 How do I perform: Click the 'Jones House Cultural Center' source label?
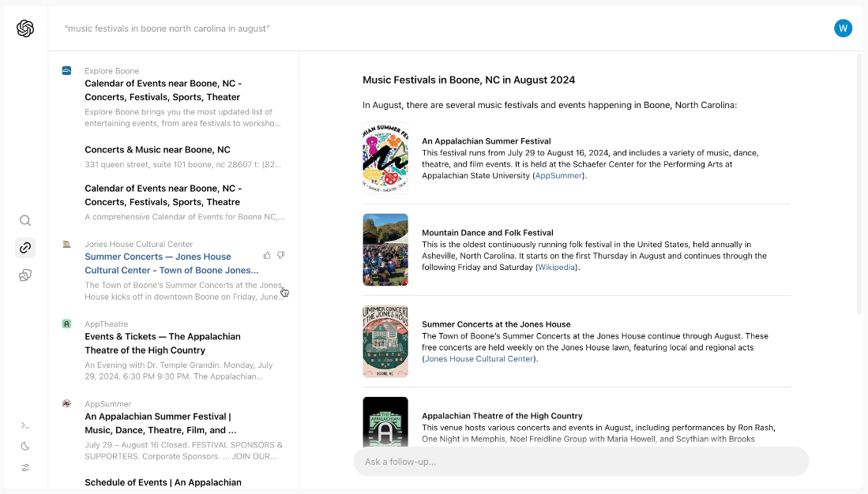tap(138, 244)
